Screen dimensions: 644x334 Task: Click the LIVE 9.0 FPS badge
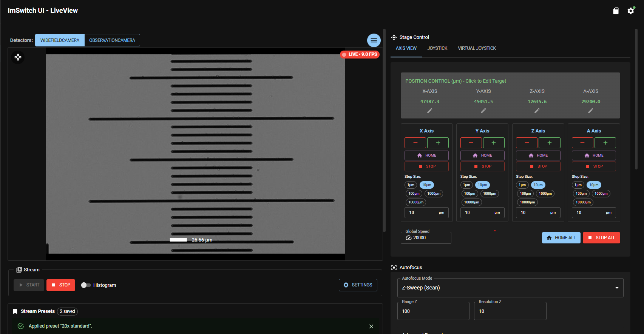pyautogui.click(x=360, y=54)
